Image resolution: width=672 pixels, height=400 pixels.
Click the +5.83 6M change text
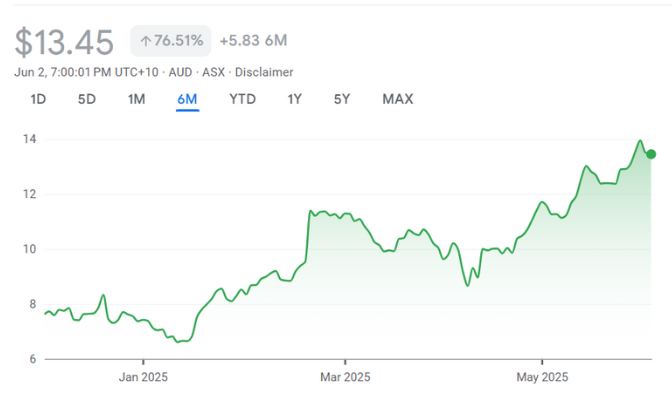(x=253, y=41)
